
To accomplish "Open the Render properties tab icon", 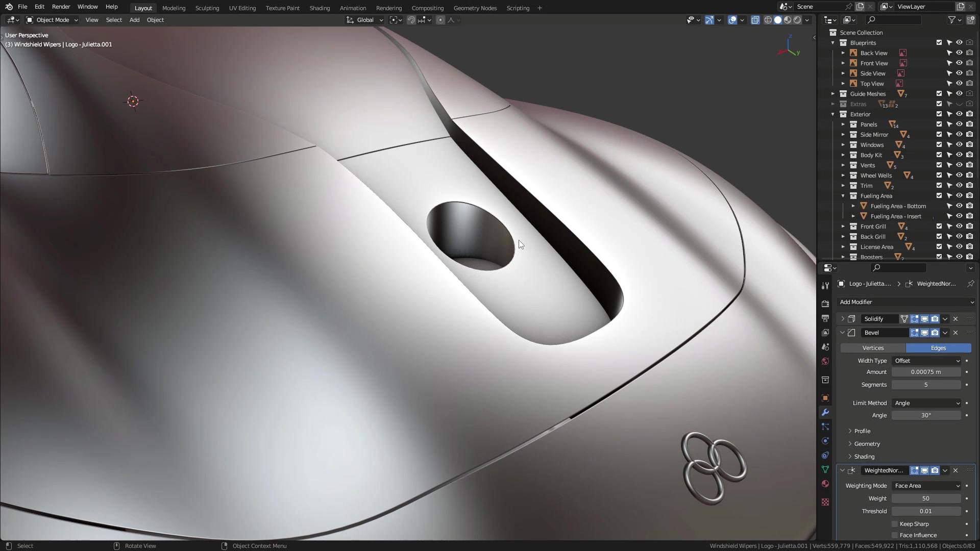I will click(x=825, y=304).
